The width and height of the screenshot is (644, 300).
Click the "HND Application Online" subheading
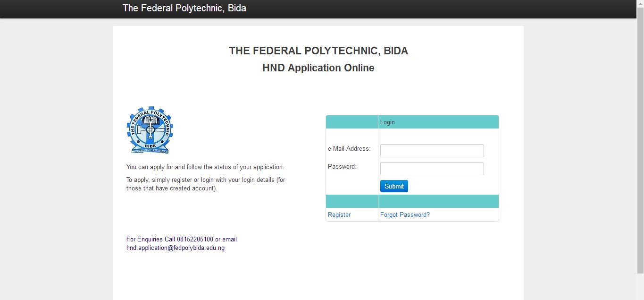[318, 68]
